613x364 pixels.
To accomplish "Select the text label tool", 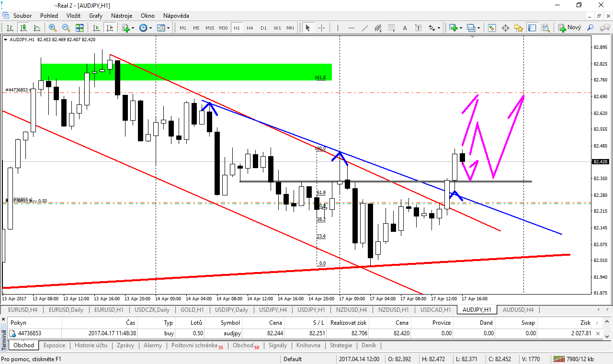I will click(419, 28).
